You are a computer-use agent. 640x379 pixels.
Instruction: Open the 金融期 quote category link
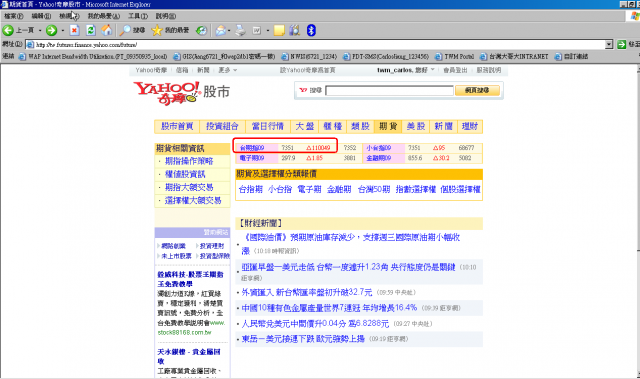click(x=339, y=189)
